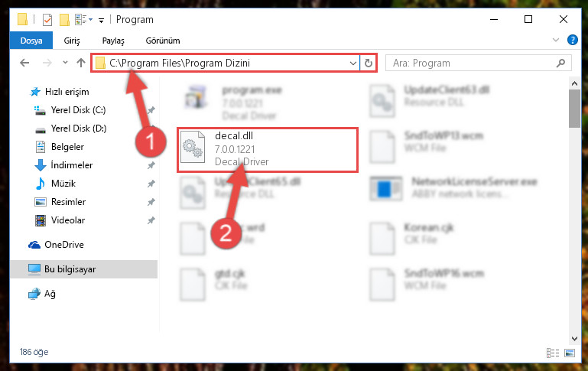Image resolution: width=588 pixels, height=371 pixels.
Task: Open the Dosya menu tab
Action: pos(31,41)
